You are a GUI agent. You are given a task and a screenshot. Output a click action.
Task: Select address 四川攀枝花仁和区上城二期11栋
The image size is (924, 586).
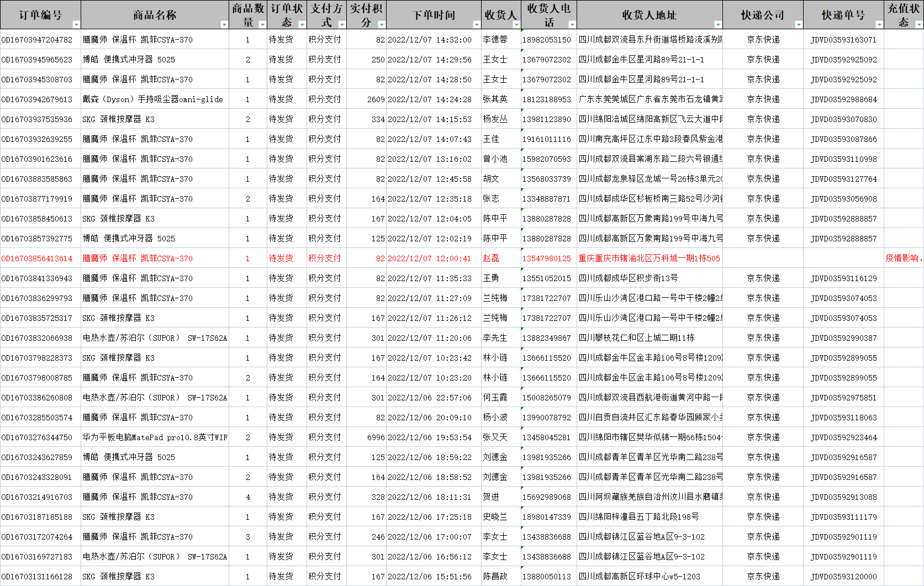pos(636,338)
